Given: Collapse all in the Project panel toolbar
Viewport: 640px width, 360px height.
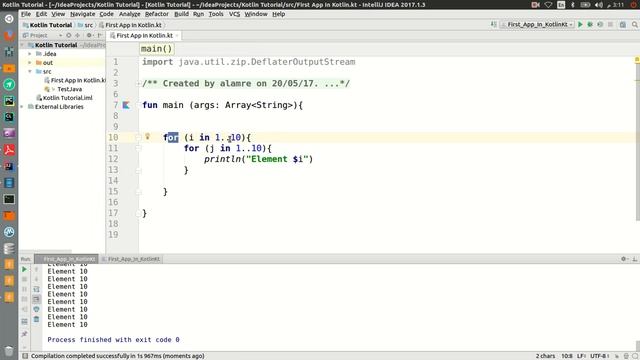Looking at the screenshot, I should pos(78,36).
